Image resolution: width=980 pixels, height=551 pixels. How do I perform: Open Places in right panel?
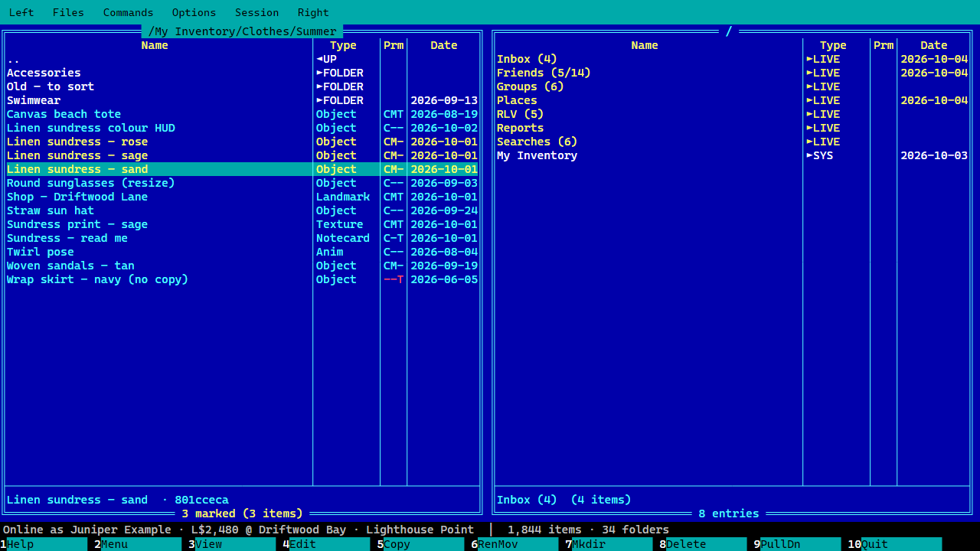point(733,100)
